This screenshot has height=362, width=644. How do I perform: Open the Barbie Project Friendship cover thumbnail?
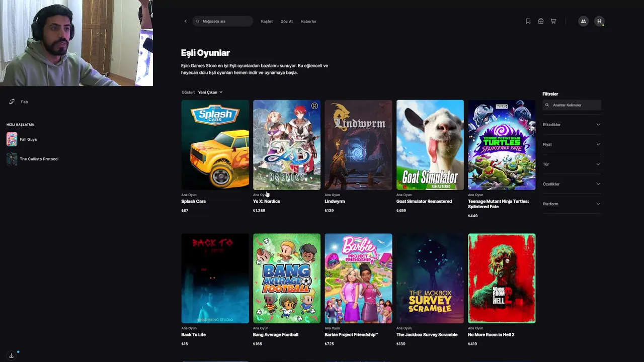click(358, 279)
